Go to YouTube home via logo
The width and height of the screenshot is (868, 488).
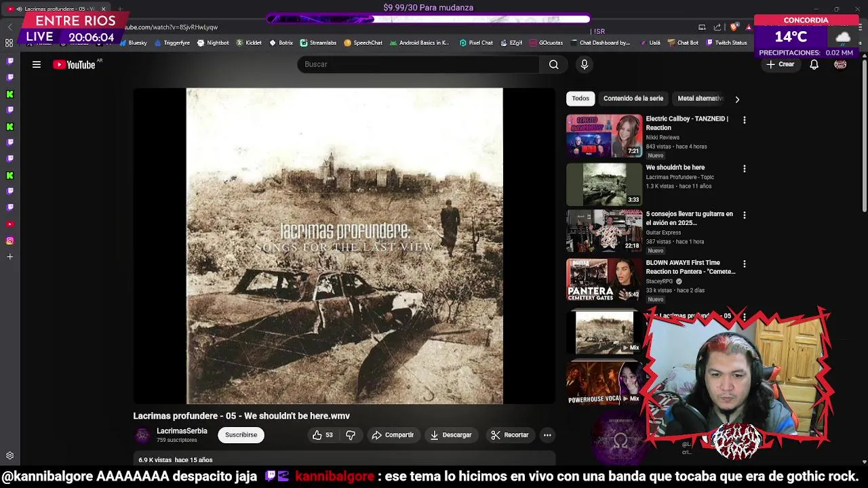click(75, 64)
